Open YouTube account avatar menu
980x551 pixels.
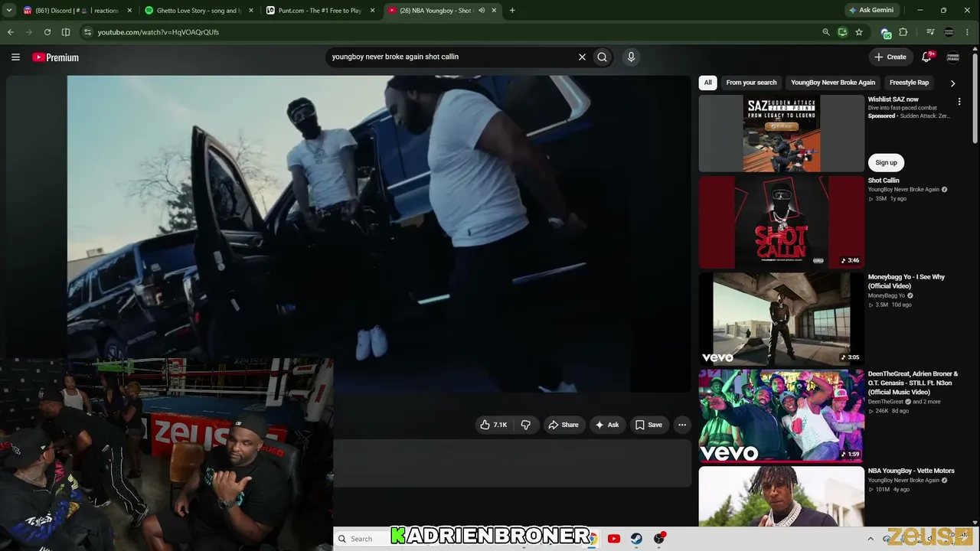coord(953,57)
